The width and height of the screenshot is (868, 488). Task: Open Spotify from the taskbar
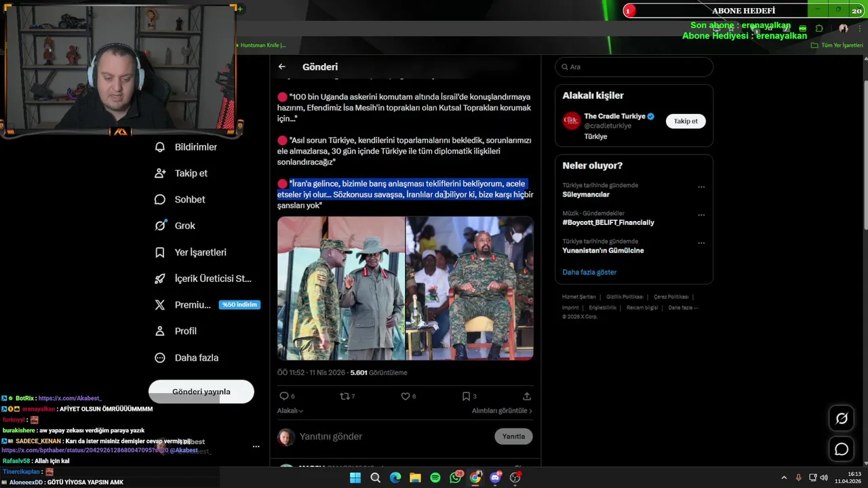[435, 478]
